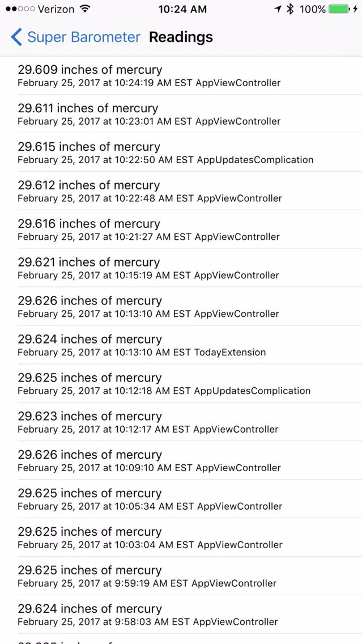Go back to Super Barometer
Screen dimensions: 362x644
[x=75, y=37]
